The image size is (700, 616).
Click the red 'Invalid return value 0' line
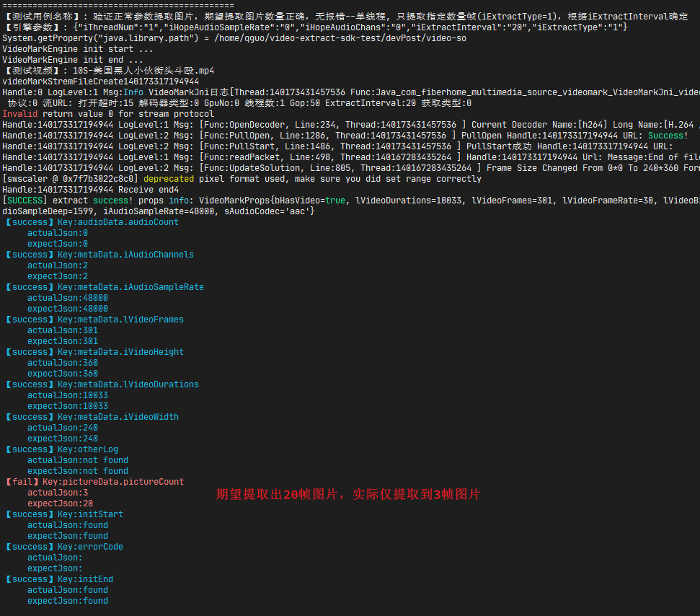[x=108, y=114]
